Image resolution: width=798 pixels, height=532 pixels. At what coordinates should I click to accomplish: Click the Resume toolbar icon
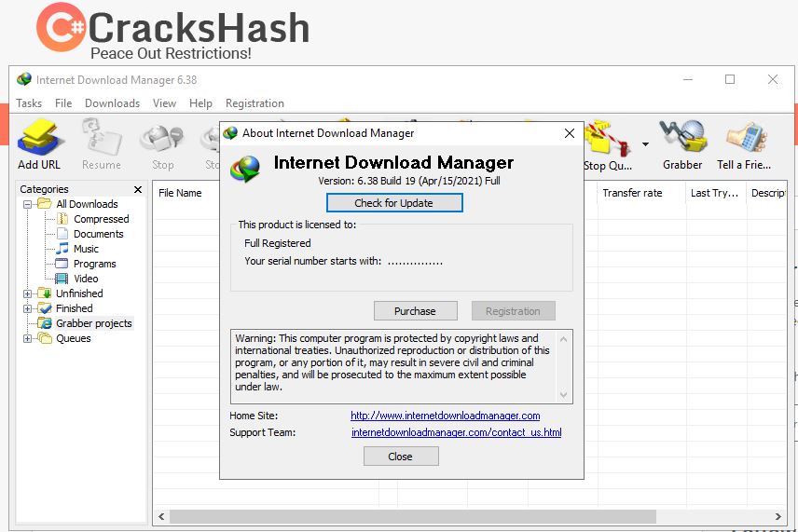click(102, 138)
